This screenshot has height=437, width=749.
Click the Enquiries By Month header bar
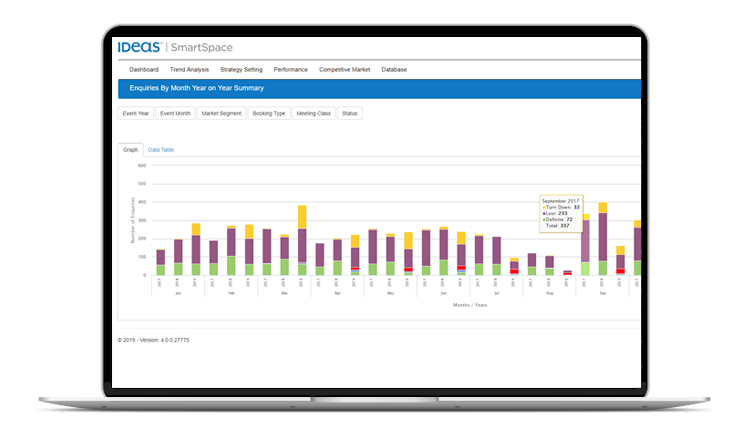coord(379,89)
